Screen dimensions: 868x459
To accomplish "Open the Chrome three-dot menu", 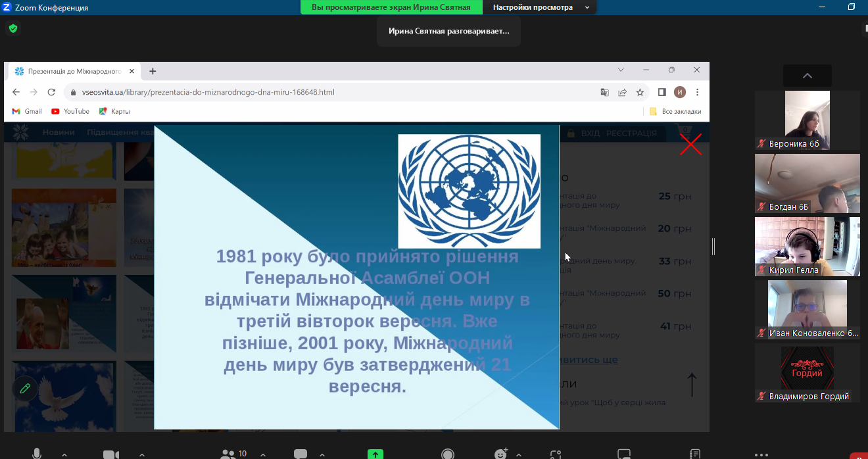I will (698, 92).
